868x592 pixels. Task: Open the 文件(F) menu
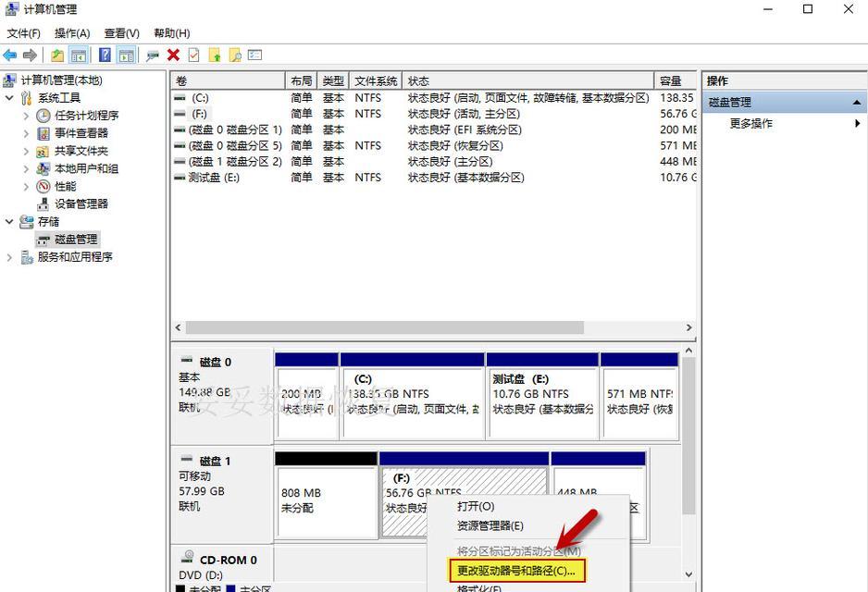[x=23, y=33]
